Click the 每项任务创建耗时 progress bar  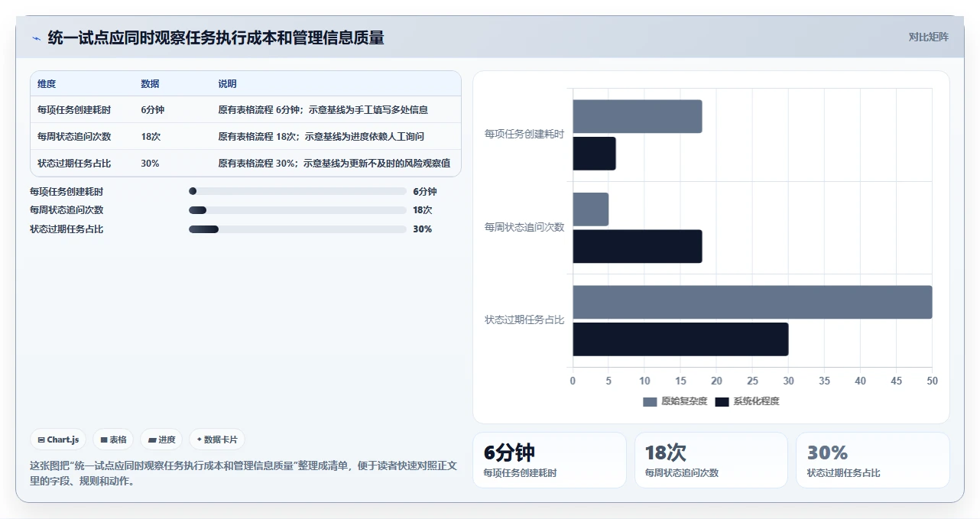click(297, 191)
